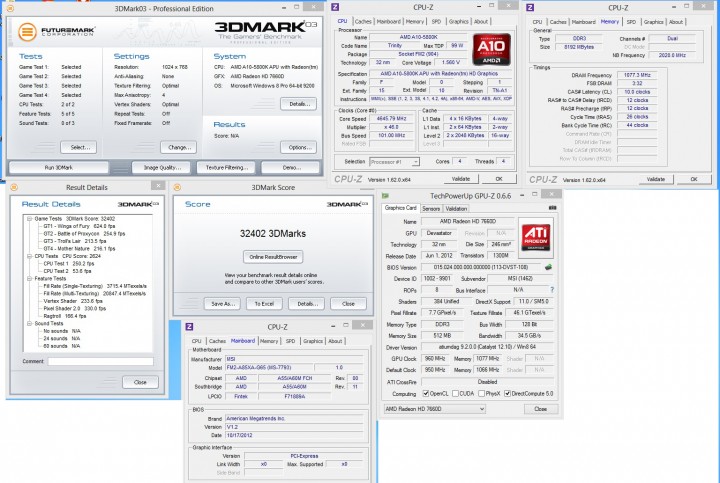
Task: Click the GPU-Z title bar icon
Action: (x=385, y=196)
